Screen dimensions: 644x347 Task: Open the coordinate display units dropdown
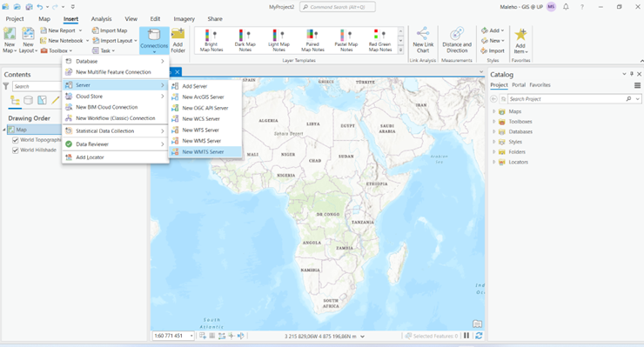coord(362,337)
